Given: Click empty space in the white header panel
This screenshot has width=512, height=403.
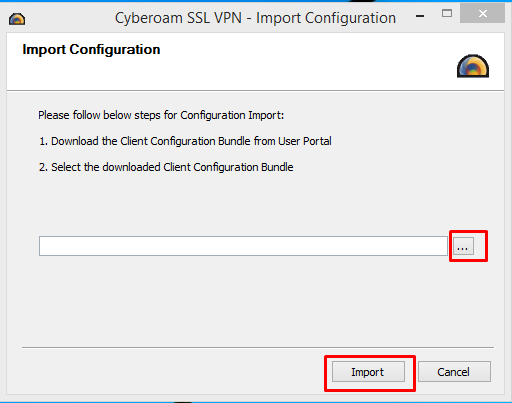Looking at the screenshot, I should [300, 63].
